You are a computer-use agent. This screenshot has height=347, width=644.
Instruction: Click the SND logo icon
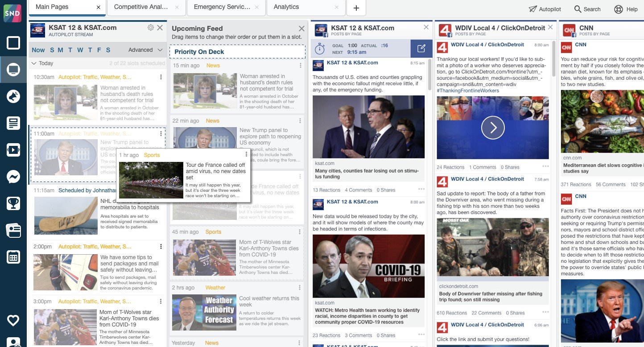click(12, 13)
